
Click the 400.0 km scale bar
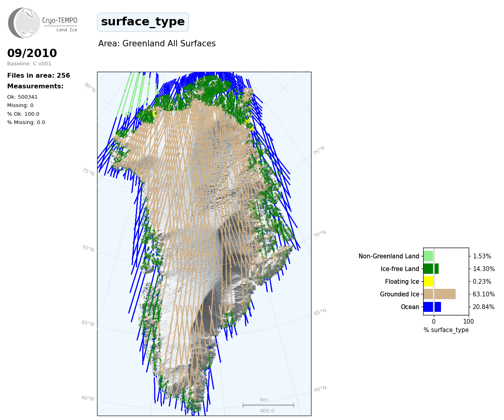point(268,405)
